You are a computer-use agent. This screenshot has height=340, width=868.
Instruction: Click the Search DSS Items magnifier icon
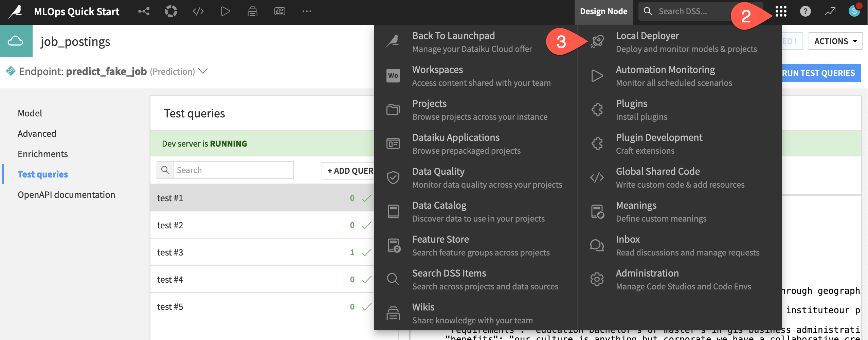click(393, 279)
